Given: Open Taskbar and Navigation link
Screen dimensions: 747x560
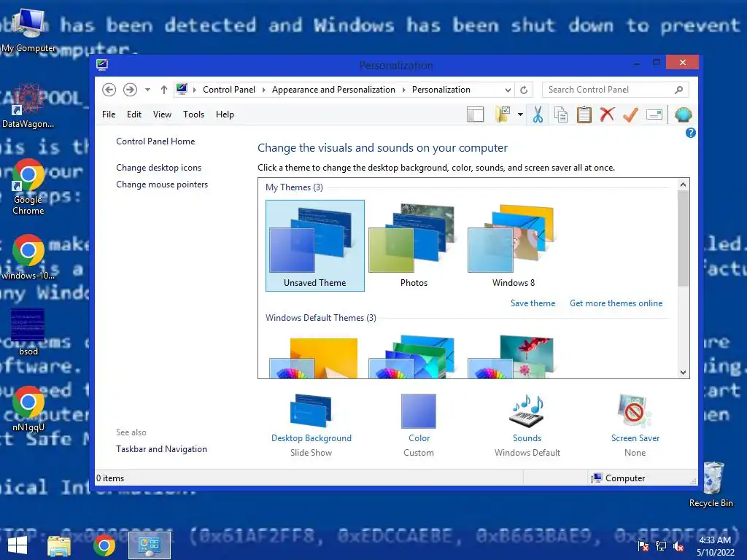Looking at the screenshot, I should point(161,449).
